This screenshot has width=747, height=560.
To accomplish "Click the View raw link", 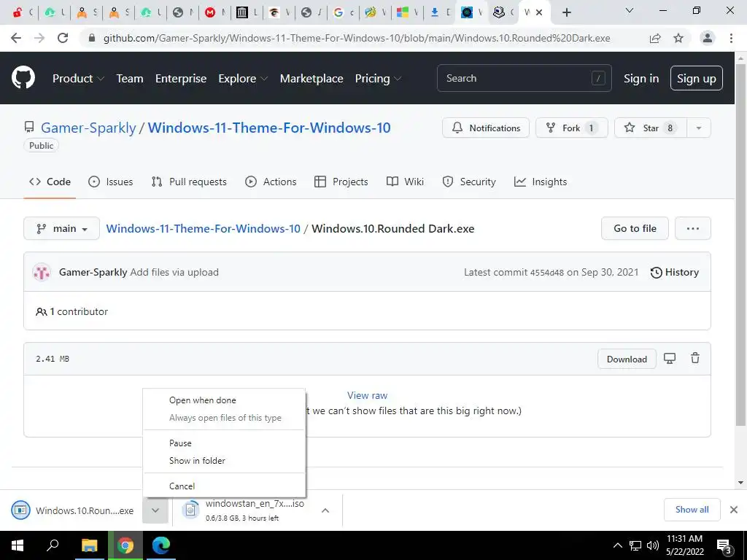I will pyautogui.click(x=368, y=395).
